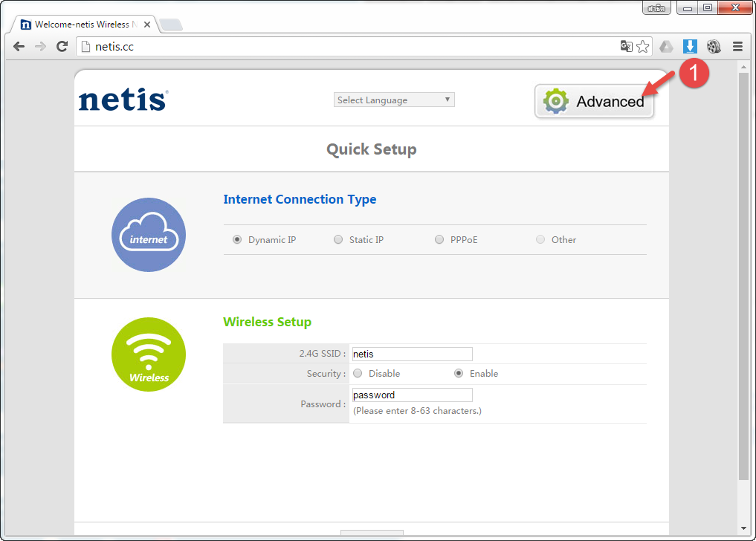Click the browser Back arrow

19,46
